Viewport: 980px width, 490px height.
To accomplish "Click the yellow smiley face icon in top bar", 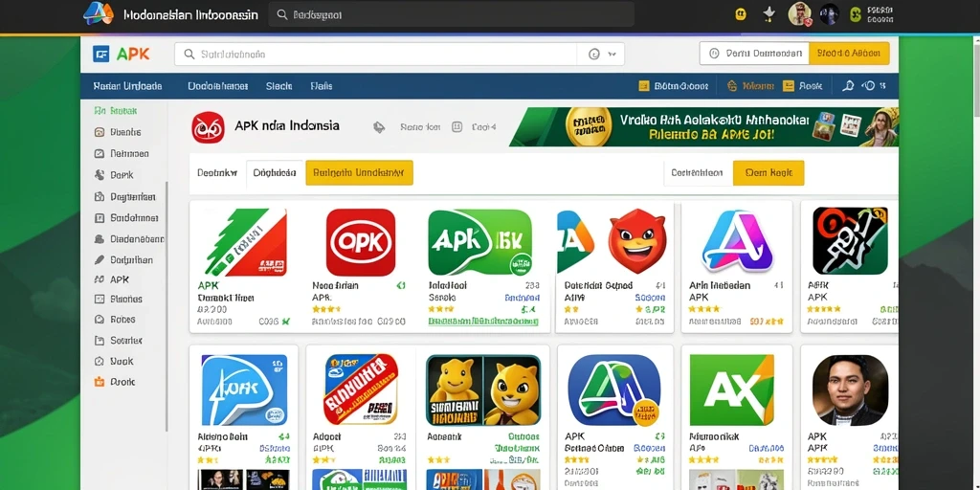I will [x=741, y=14].
